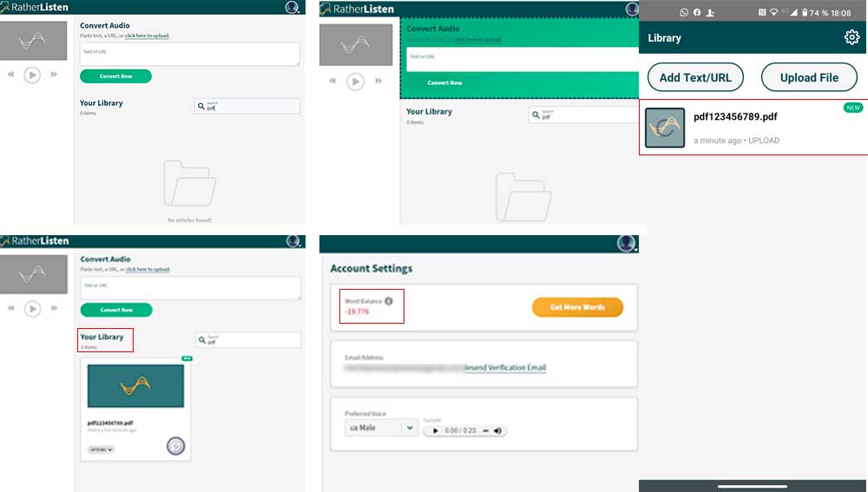868x492 pixels.
Task: Click rewind in the panel with pdf123456789.pdf card
Action: (x=11, y=308)
